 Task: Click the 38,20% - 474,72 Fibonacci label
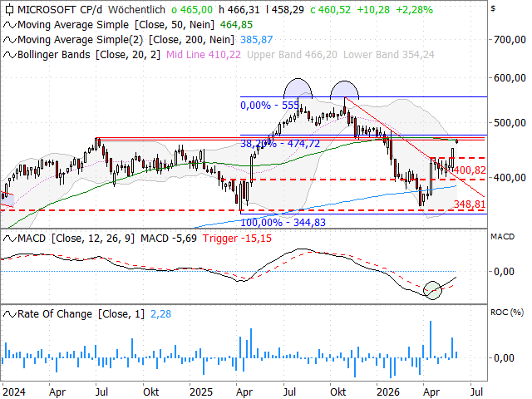point(280,144)
